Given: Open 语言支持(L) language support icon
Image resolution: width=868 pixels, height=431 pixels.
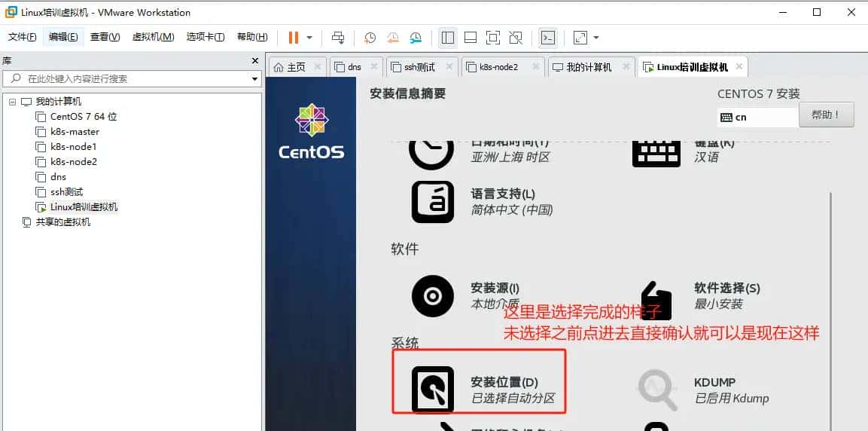Looking at the screenshot, I should click(433, 202).
